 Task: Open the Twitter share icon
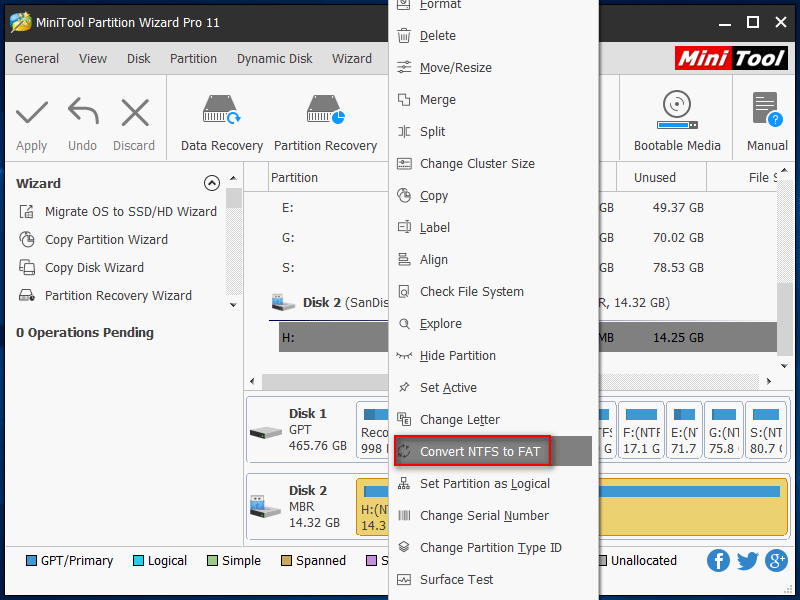[747, 561]
